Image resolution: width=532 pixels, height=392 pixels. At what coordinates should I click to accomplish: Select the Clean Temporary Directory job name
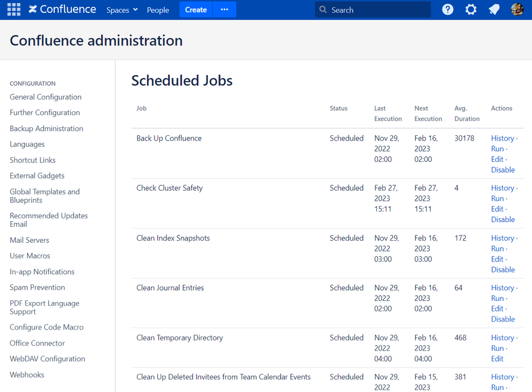coord(179,338)
